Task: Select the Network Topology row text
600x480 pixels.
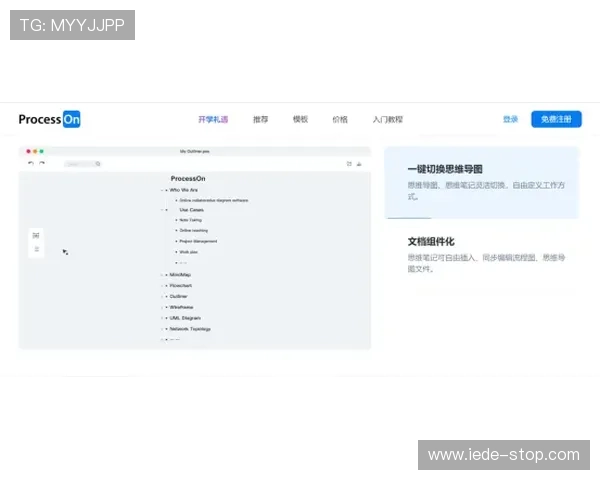Action: pyautogui.click(x=190, y=329)
